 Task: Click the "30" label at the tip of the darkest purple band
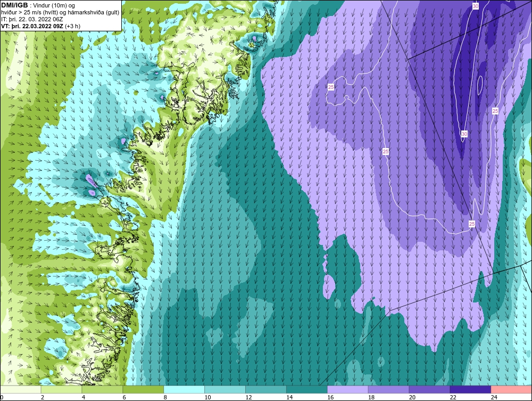tap(464, 134)
